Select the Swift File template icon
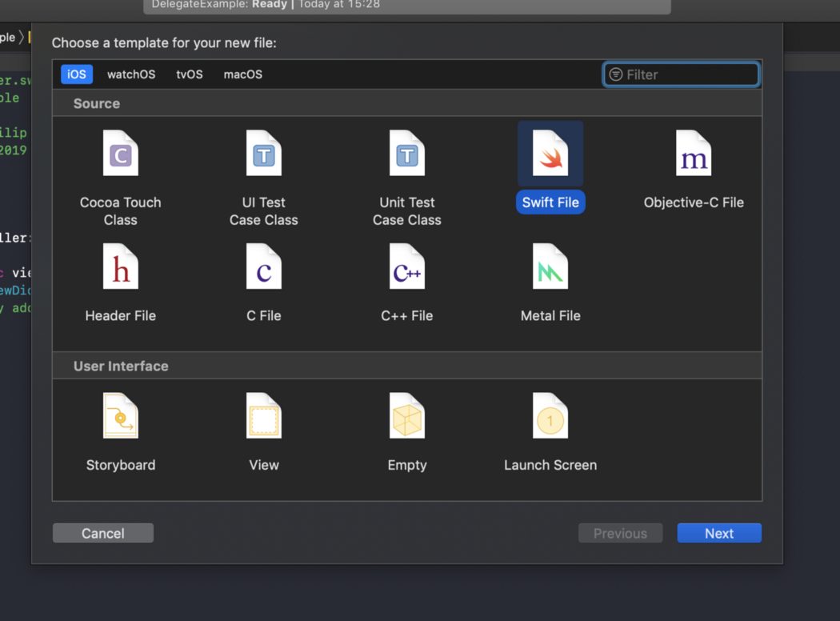 click(x=550, y=153)
